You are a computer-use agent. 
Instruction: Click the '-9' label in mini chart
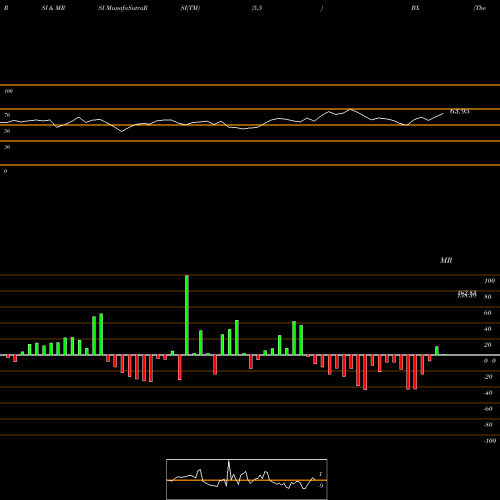[x=320, y=486]
